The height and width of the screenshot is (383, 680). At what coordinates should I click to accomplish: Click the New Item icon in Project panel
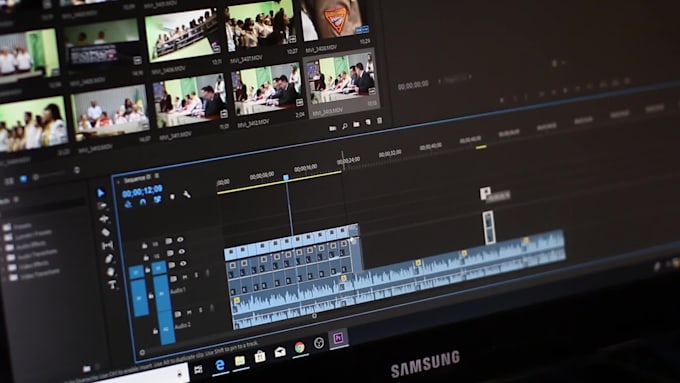click(x=368, y=122)
